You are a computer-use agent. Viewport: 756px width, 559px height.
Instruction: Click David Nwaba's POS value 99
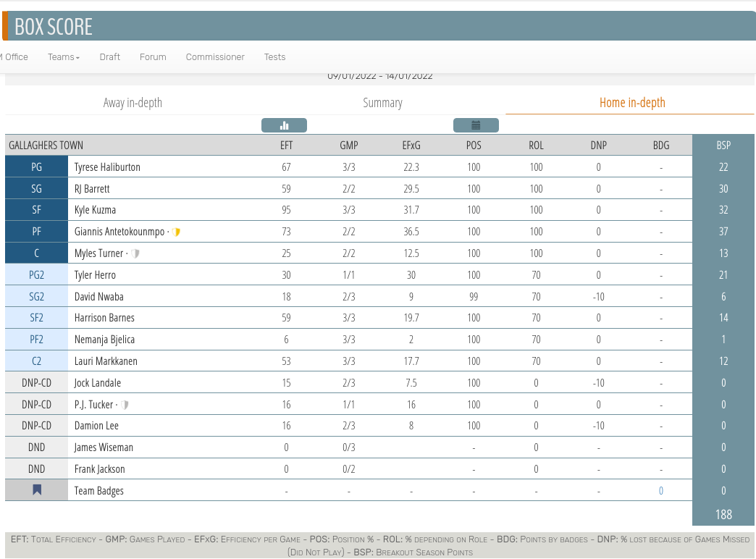pyautogui.click(x=474, y=297)
